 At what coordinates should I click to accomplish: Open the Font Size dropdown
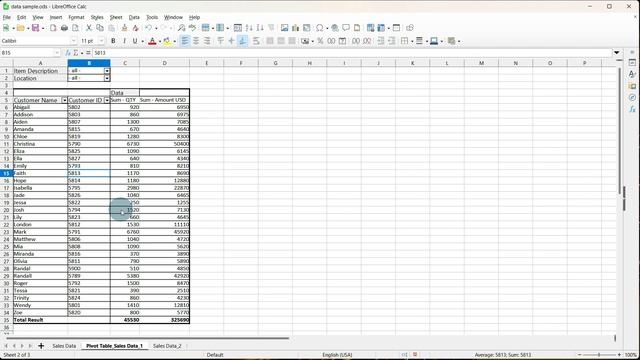[102, 41]
